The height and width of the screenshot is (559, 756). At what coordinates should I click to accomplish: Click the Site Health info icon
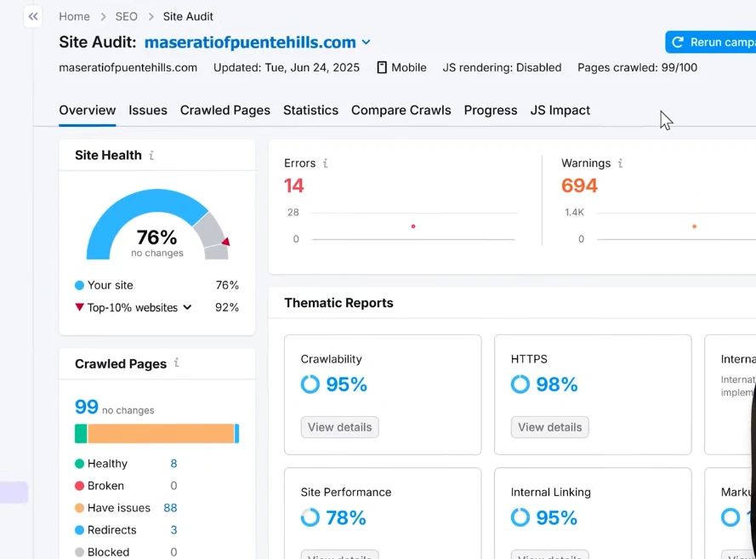click(151, 156)
